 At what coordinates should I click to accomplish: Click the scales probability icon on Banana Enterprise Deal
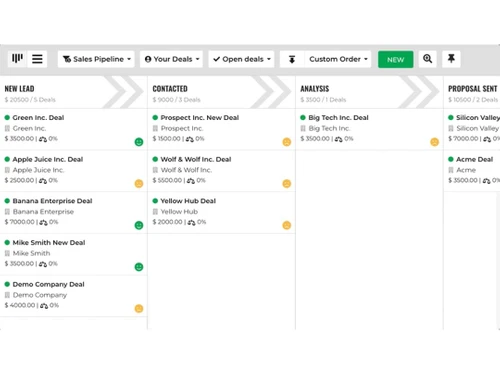(43, 222)
